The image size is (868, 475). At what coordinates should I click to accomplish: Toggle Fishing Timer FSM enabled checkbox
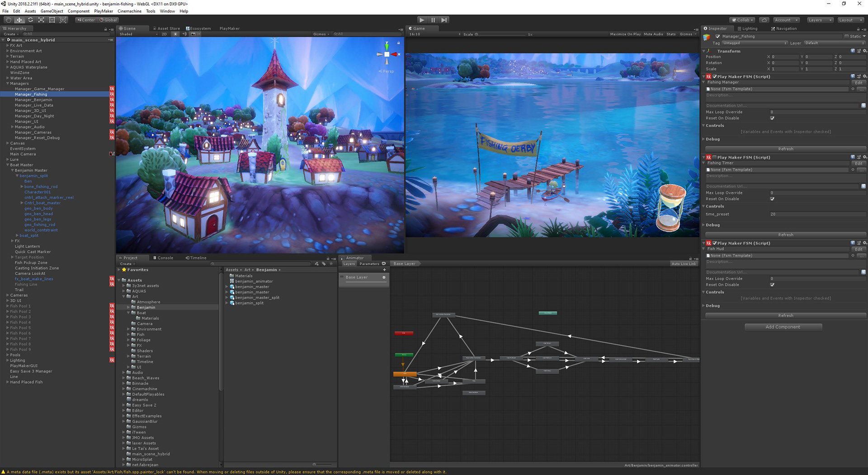714,157
